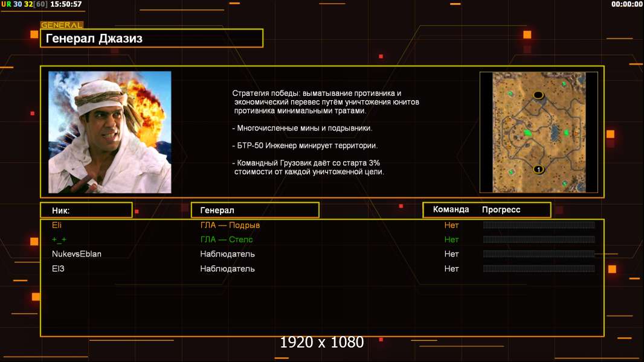Select the black start marker at top of map
The image size is (644, 362).
(538, 95)
